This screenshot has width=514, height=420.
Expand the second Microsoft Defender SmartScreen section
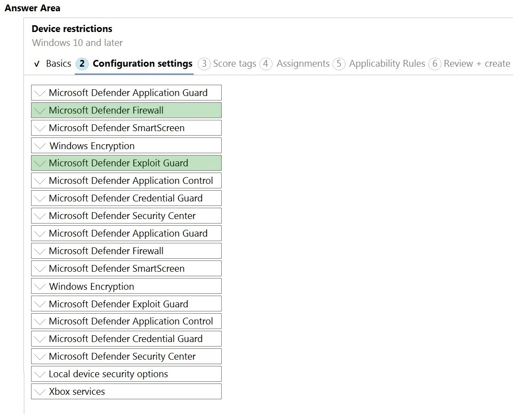pyautogui.click(x=126, y=269)
